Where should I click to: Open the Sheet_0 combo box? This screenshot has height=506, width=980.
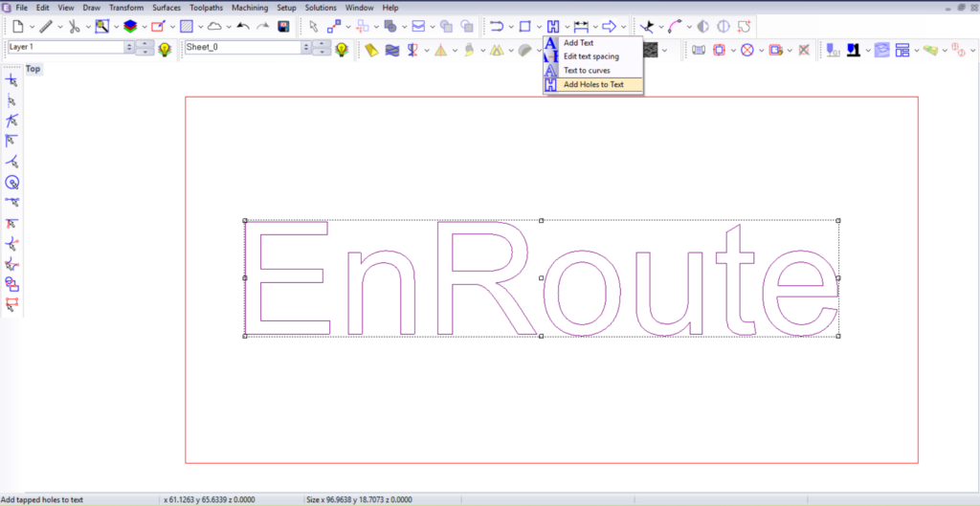(x=248, y=48)
